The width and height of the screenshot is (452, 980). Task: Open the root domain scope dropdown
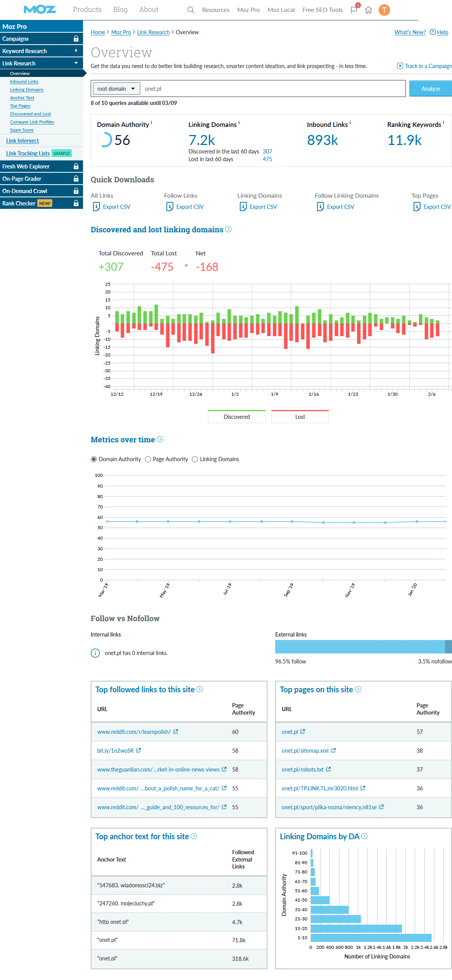(x=116, y=89)
